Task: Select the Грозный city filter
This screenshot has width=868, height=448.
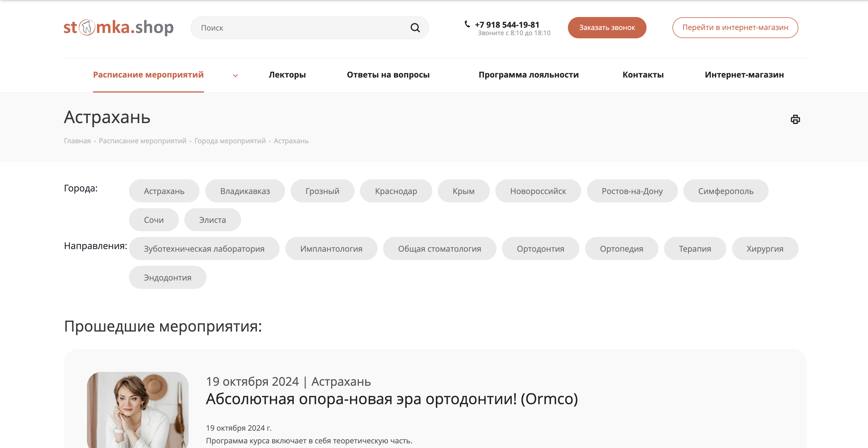Action: click(322, 191)
